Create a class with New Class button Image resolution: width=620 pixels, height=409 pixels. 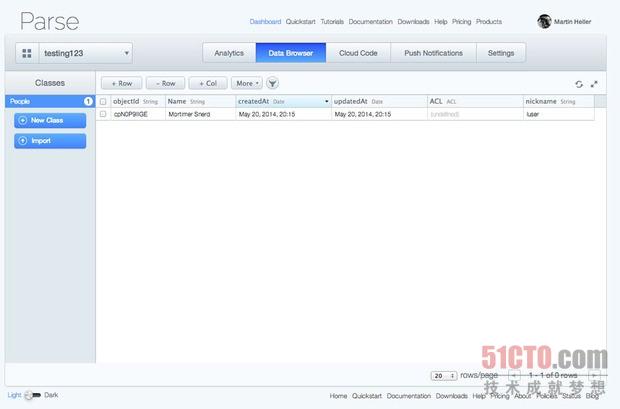(x=50, y=120)
